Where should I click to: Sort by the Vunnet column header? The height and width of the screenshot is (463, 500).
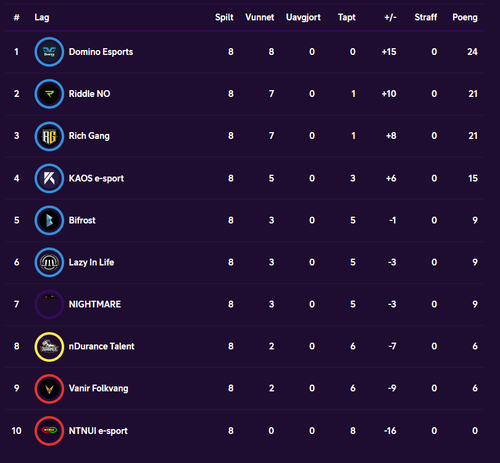260,17
